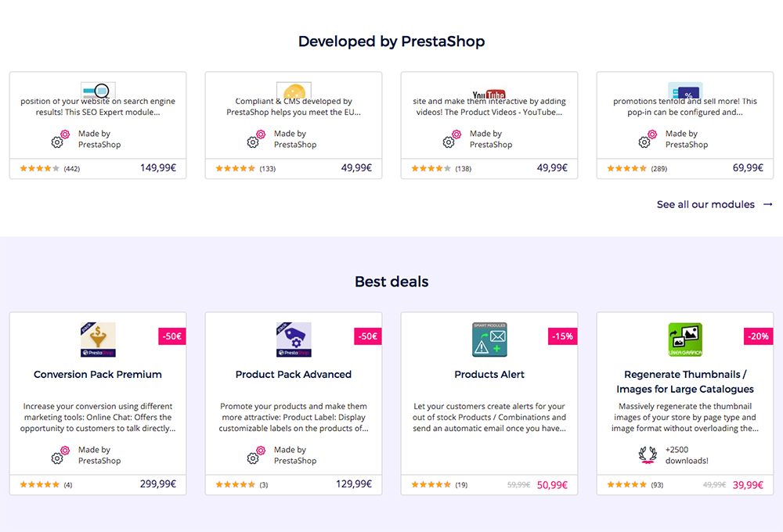
Task: Click the (3) review count
Action: click(264, 484)
